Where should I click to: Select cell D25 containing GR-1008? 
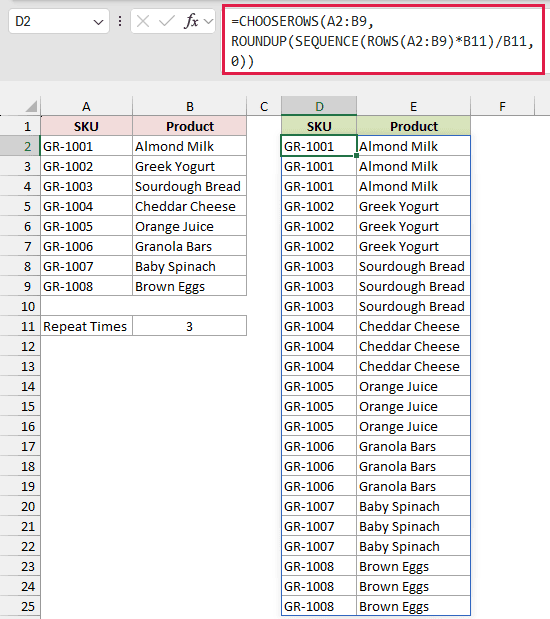pyautogui.click(x=319, y=606)
